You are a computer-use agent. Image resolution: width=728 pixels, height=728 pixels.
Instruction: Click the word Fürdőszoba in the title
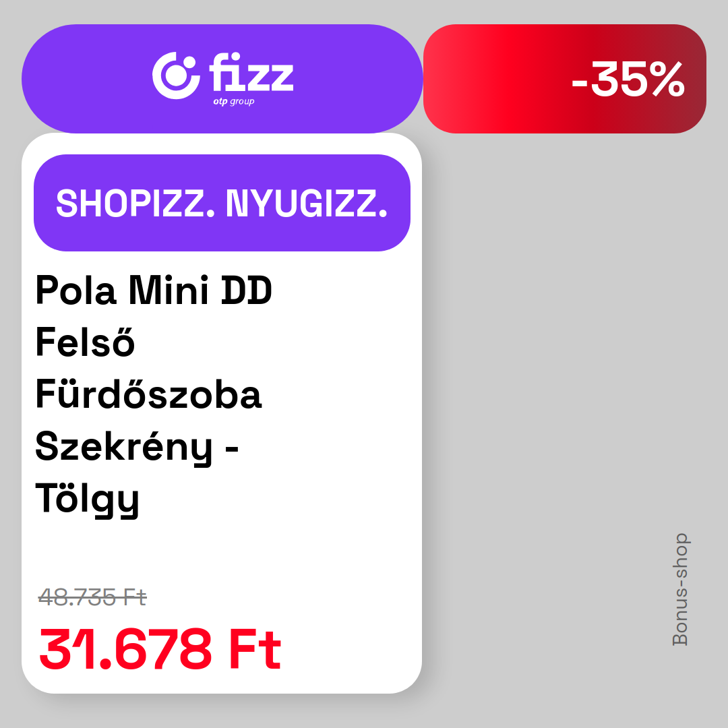[148, 394]
